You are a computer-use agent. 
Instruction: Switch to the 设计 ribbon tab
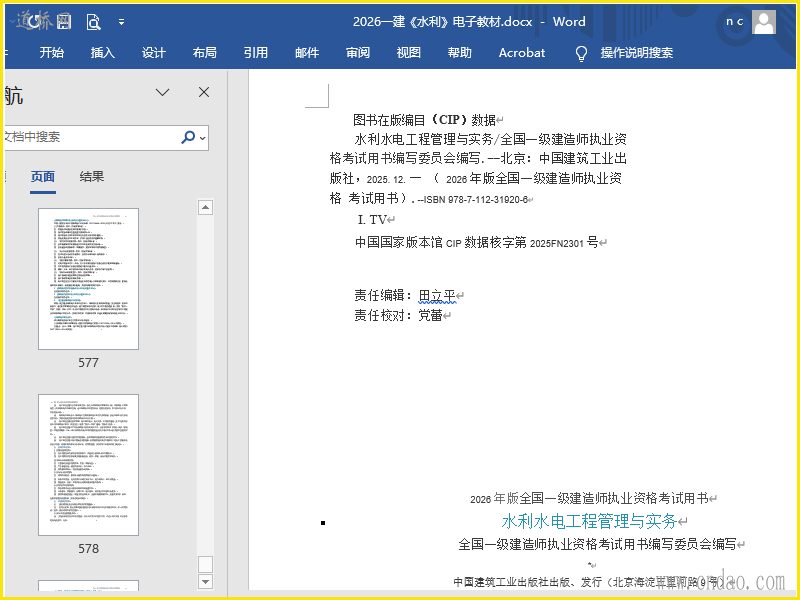coord(154,53)
